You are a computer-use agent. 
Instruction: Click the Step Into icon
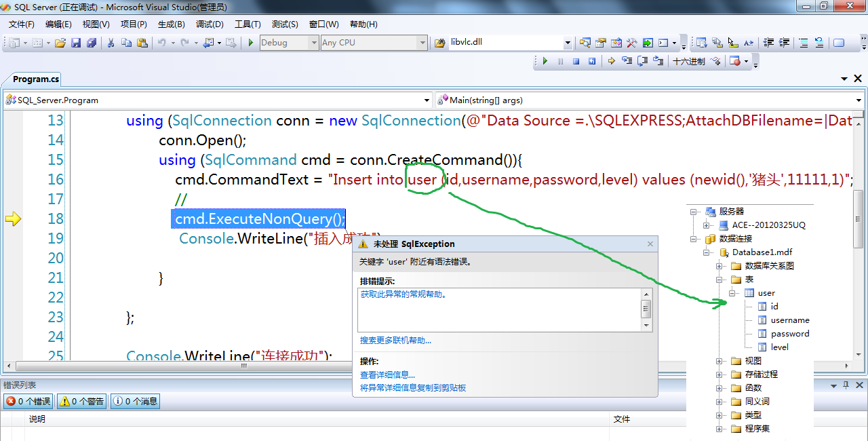tap(627, 61)
